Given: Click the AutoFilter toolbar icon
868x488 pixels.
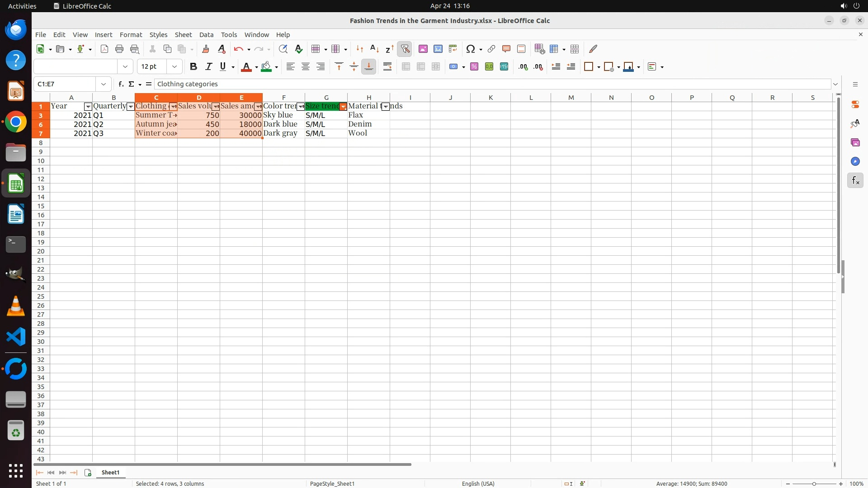Looking at the screenshot, I should pyautogui.click(x=405, y=49).
